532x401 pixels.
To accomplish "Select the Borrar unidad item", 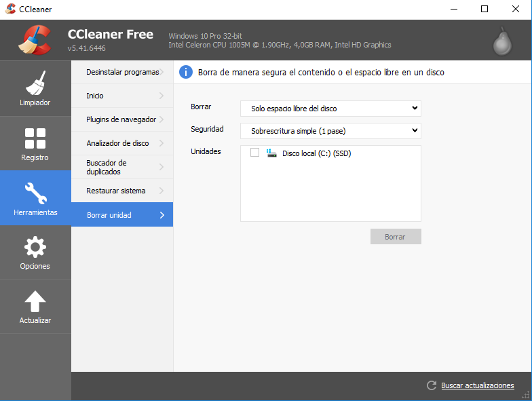I will coord(122,214).
